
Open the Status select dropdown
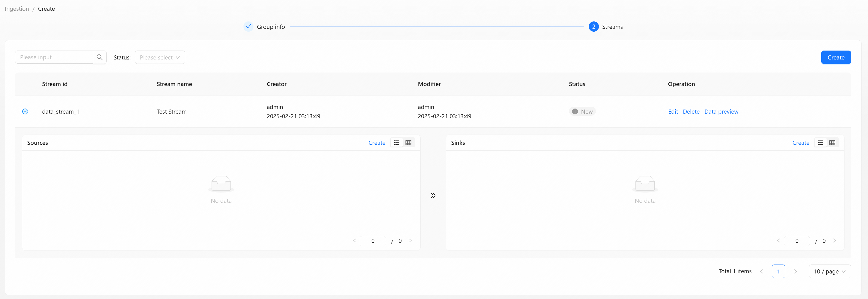pos(160,57)
